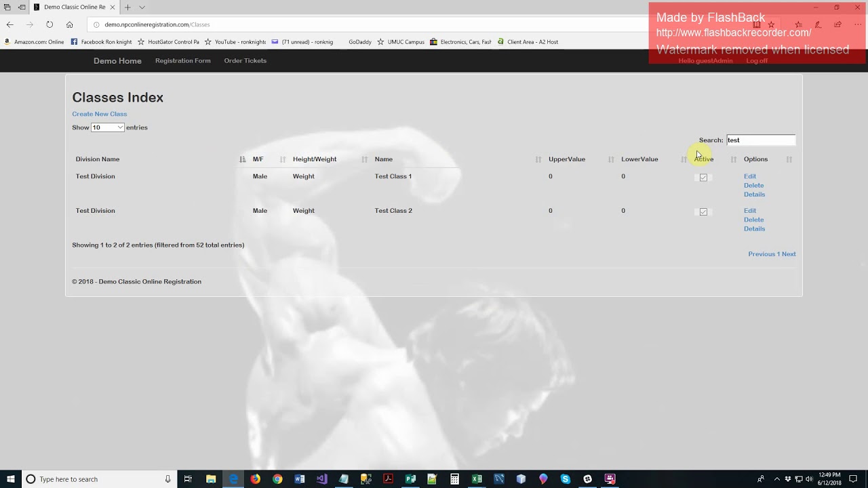Open Amazon.com bookmark in favorites bar
Viewport: 868px width, 488px height.
point(34,42)
